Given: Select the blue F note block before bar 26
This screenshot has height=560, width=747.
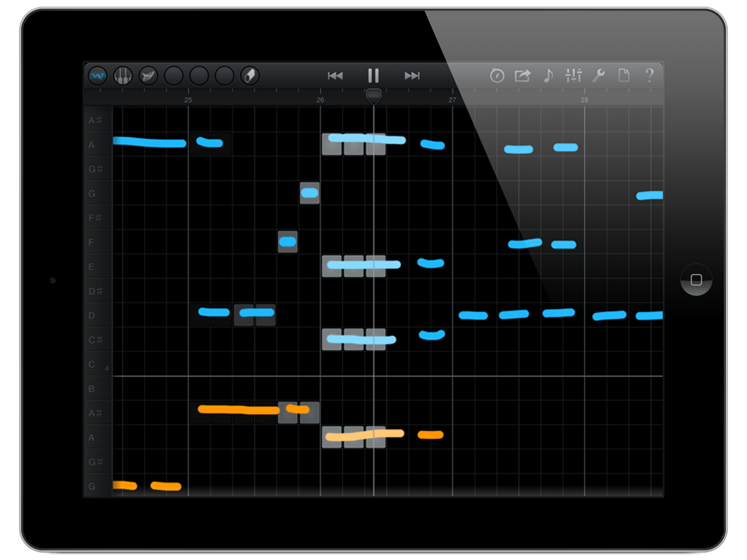Looking at the screenshot, I should click(x=287, y=242).
